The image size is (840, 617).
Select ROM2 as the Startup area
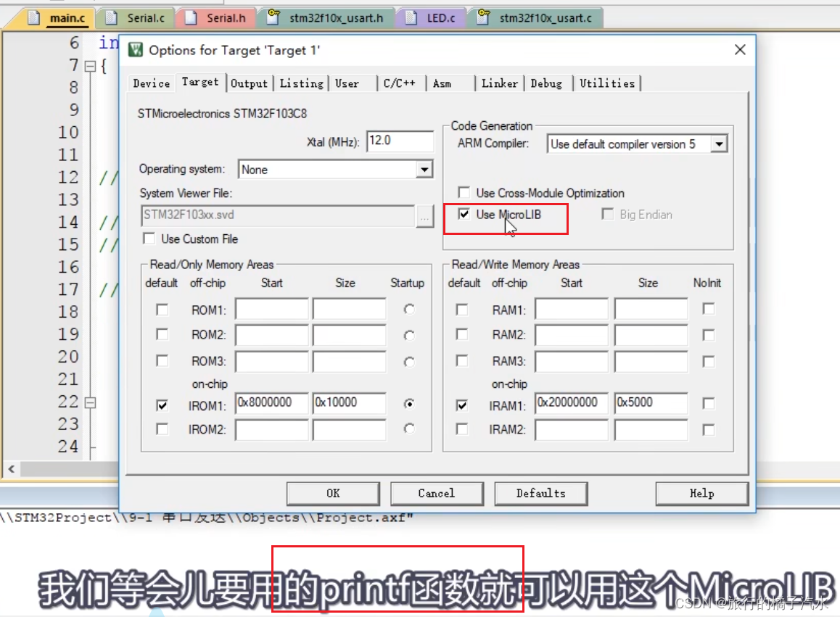pyautogui.click(x=408, y=335)
